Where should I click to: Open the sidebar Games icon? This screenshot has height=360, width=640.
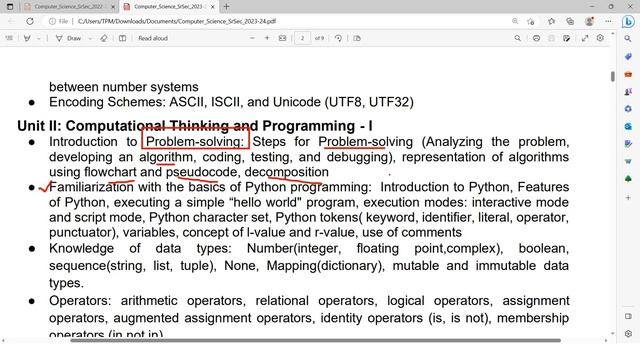tap(628, 92)
